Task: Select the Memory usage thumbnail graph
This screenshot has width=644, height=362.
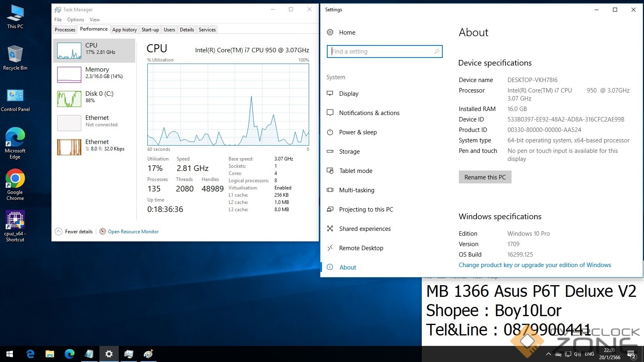Action: coord(69,75)
